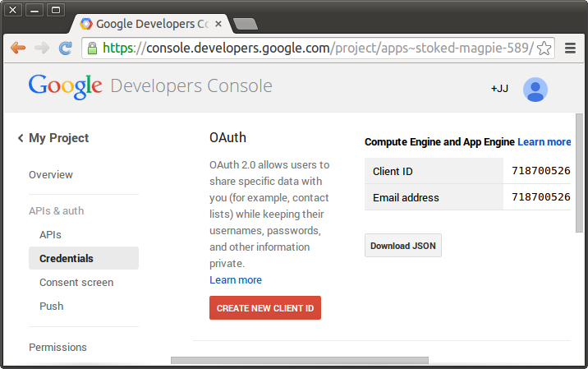Click the browser forward arrow
Image resolution: width=588 pixels, height=369 pixels.
click(x=42, y=48)
